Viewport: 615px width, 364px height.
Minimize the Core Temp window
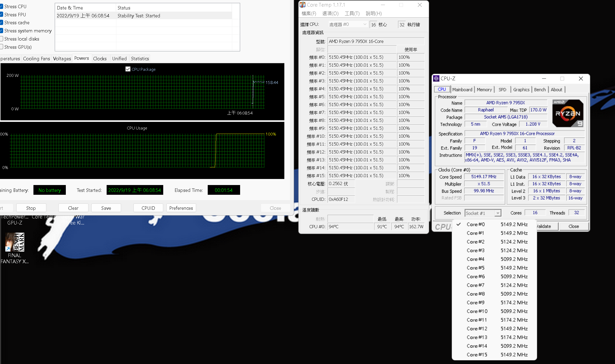click(383, 5)
